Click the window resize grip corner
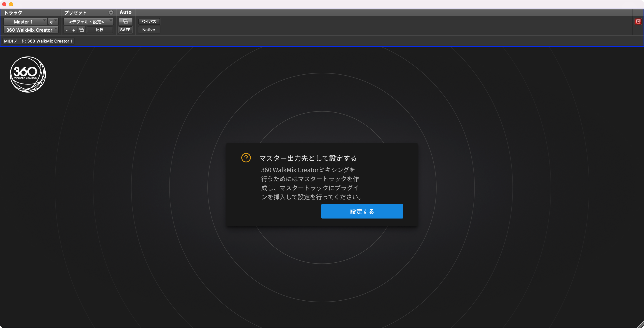 point(641,325)
